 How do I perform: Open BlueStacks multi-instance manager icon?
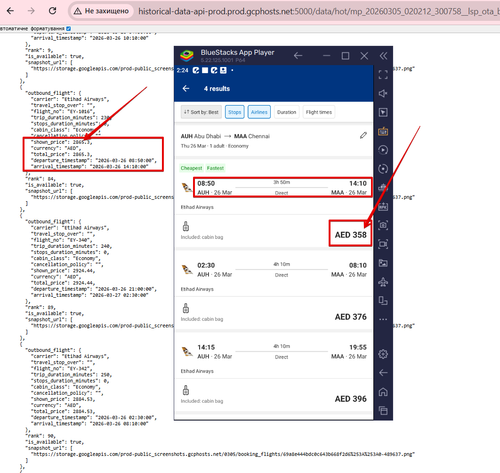coord(383,188)
